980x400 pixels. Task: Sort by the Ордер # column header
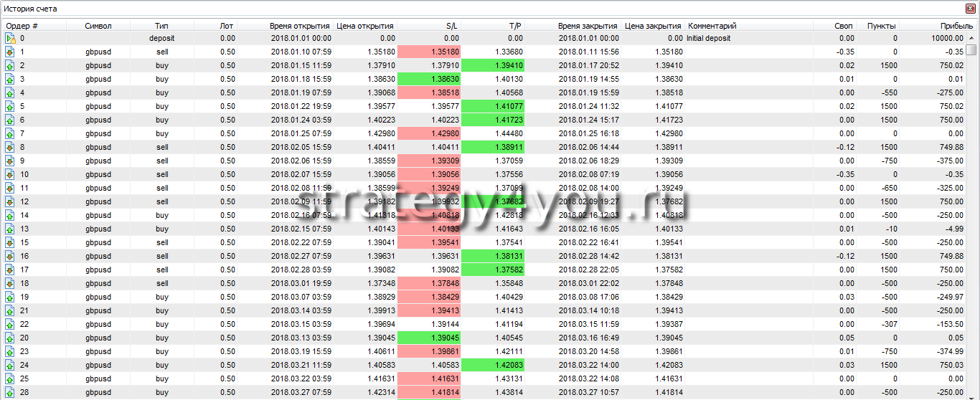22,26
